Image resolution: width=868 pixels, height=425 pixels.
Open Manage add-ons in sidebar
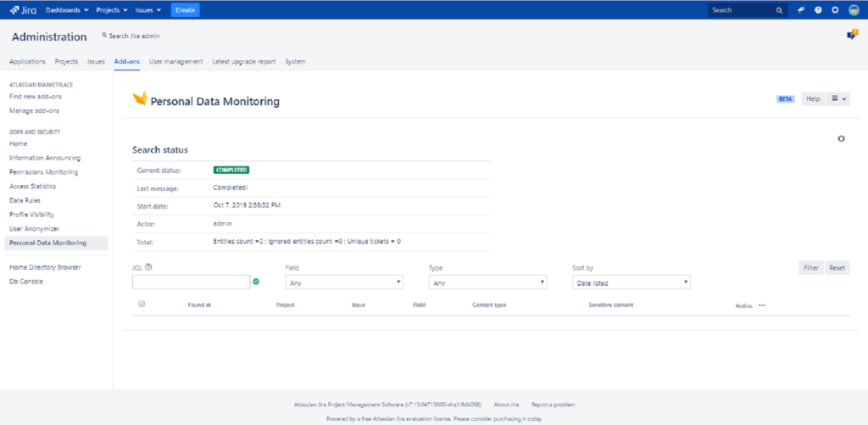point(34,111)
